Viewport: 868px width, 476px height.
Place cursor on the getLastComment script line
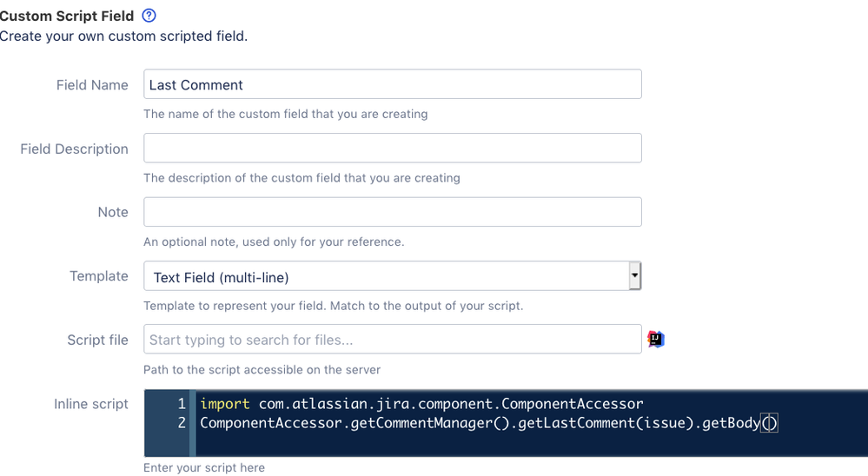click(x=489, y=423)
